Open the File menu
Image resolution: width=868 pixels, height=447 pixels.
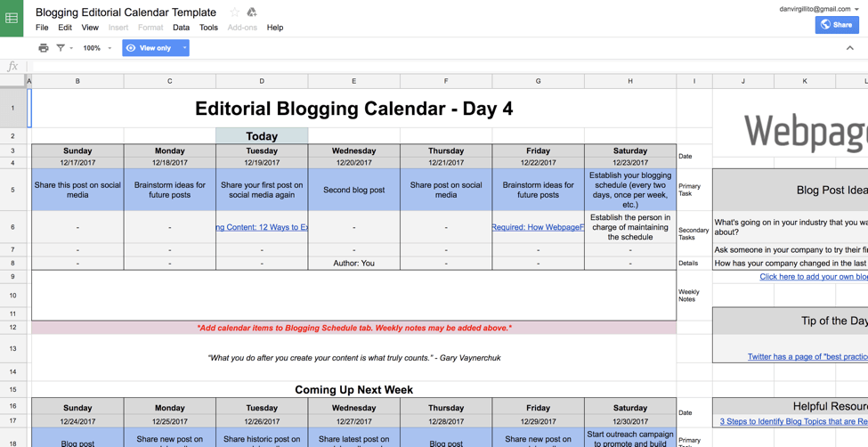pos(42,28)
